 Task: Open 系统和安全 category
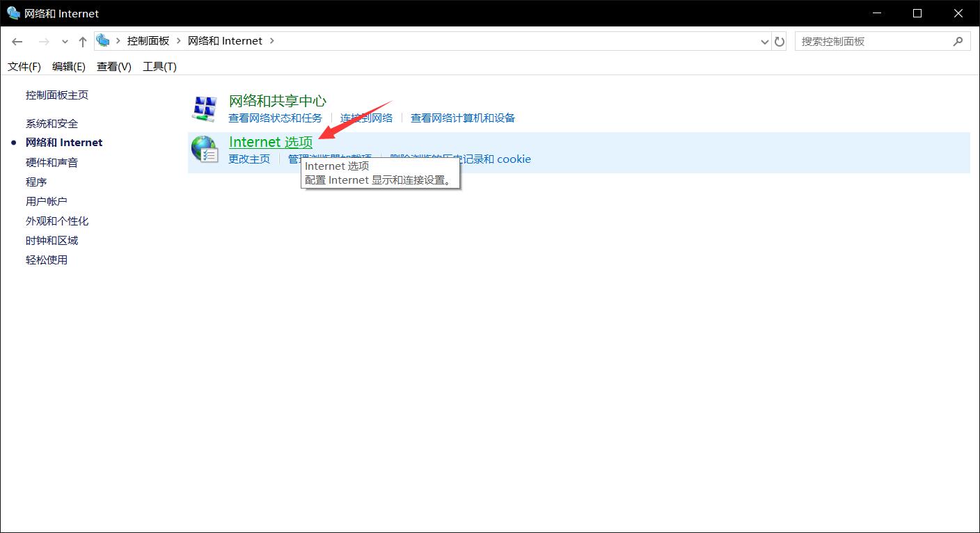tap(52, 123)
